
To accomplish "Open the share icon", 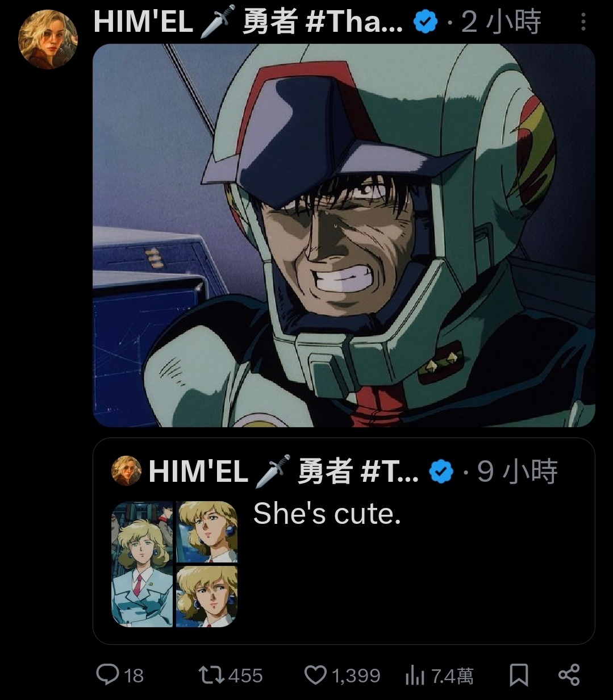I will [x=569, y=674].
